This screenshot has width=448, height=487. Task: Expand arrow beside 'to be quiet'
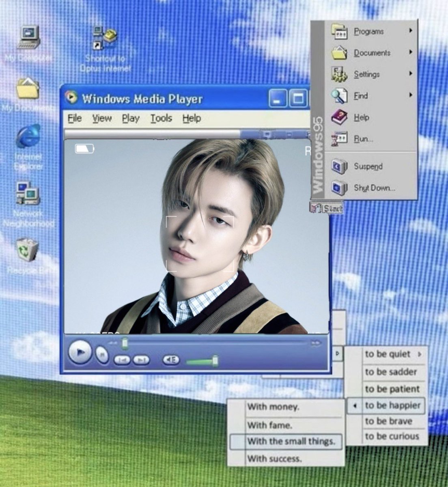[420, 354]
